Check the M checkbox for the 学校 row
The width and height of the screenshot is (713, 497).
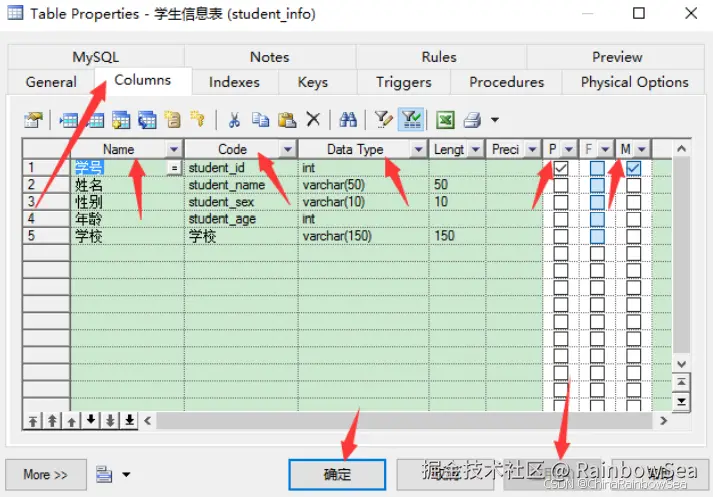point(633,236)
